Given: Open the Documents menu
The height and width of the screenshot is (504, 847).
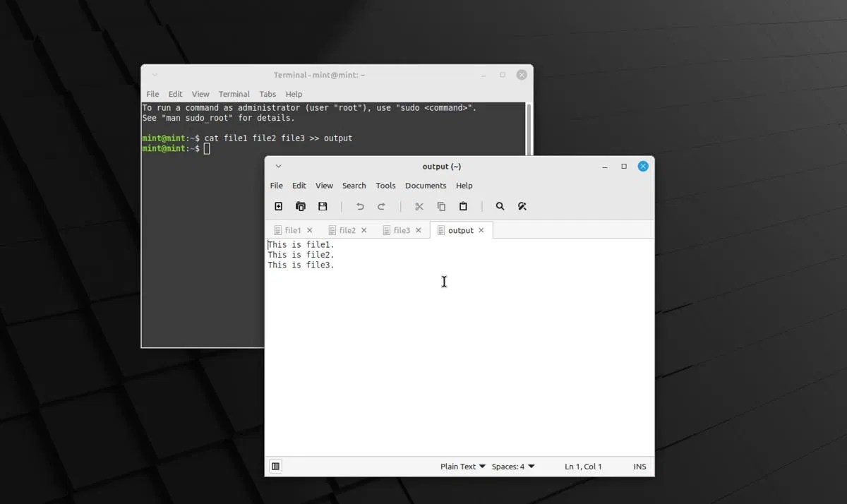Looking at the screenshot, I should [426, 186].
